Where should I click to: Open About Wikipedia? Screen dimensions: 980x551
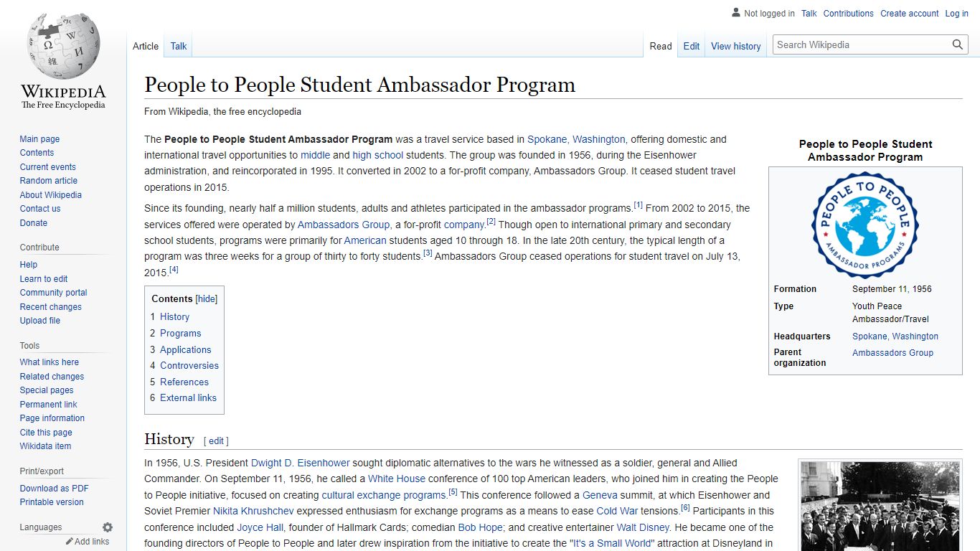(50, 195)
